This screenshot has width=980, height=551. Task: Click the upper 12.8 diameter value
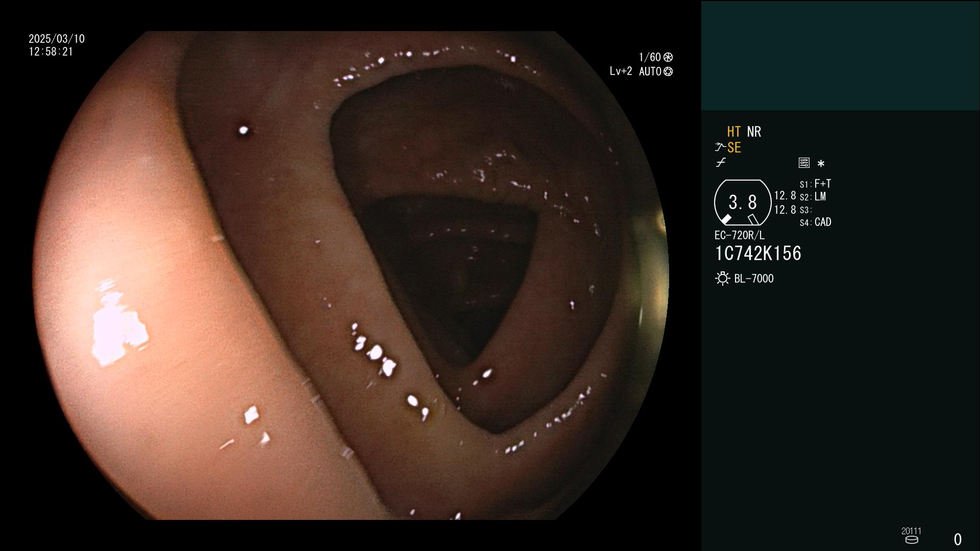pyautogui.click(x=785, y=195)
